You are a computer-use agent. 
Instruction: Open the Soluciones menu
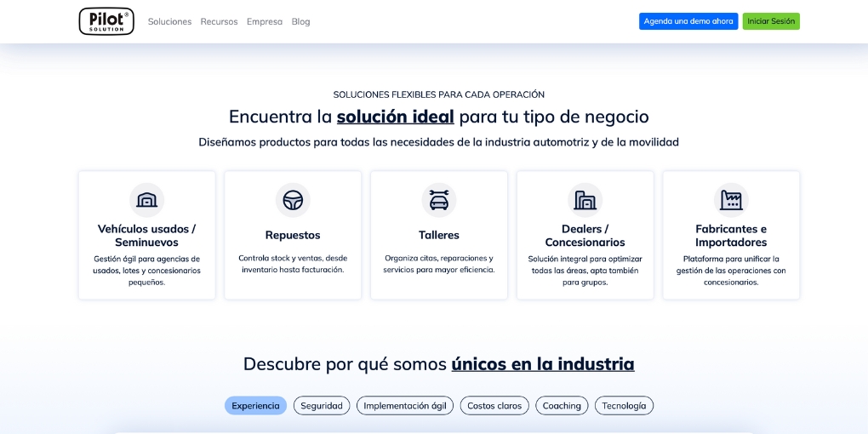[169, 21]
